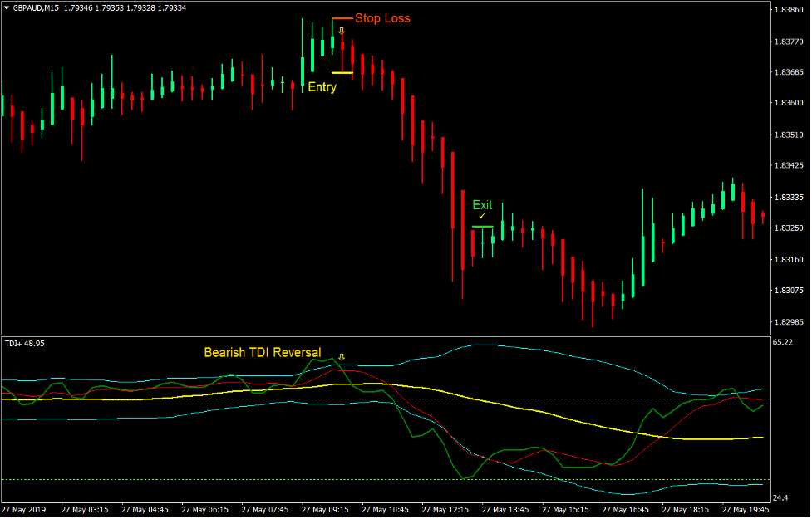The image size is (812, 519).
Task: Click the 65.22 value on the TDI scale
Action: (x=785, y=340)
